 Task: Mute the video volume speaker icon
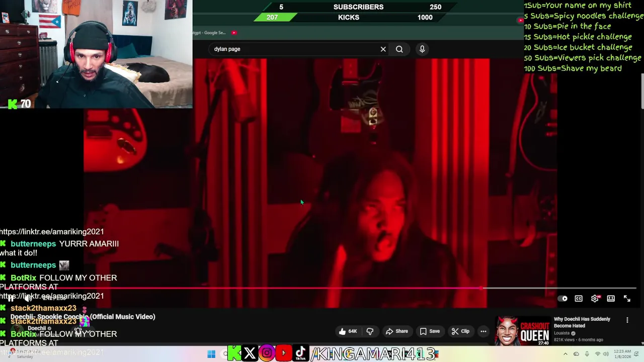point(28,299)
